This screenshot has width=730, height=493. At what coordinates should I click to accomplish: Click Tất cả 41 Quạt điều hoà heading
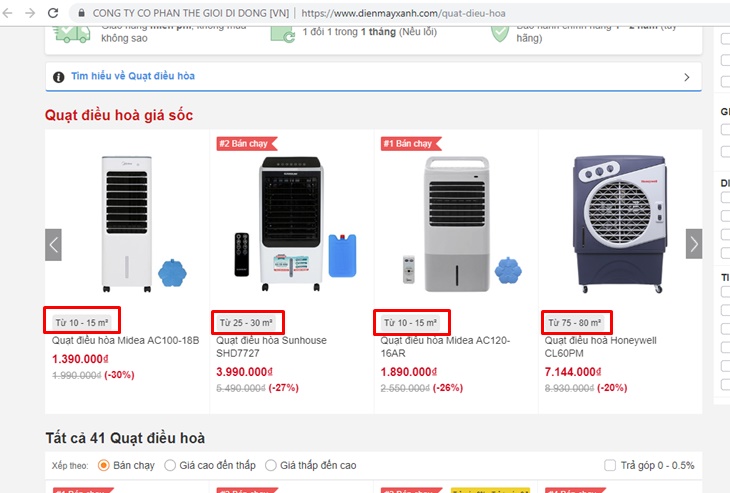pos(125,438)
